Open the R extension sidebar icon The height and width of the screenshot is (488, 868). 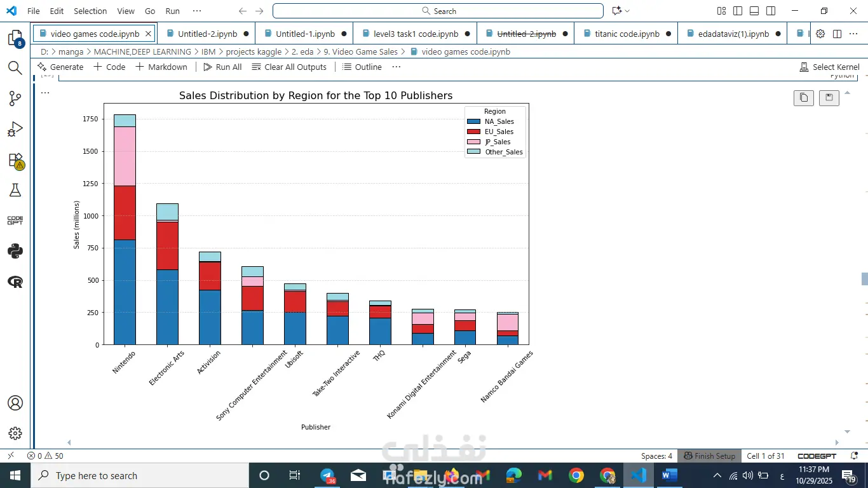(x=15, y=281)
